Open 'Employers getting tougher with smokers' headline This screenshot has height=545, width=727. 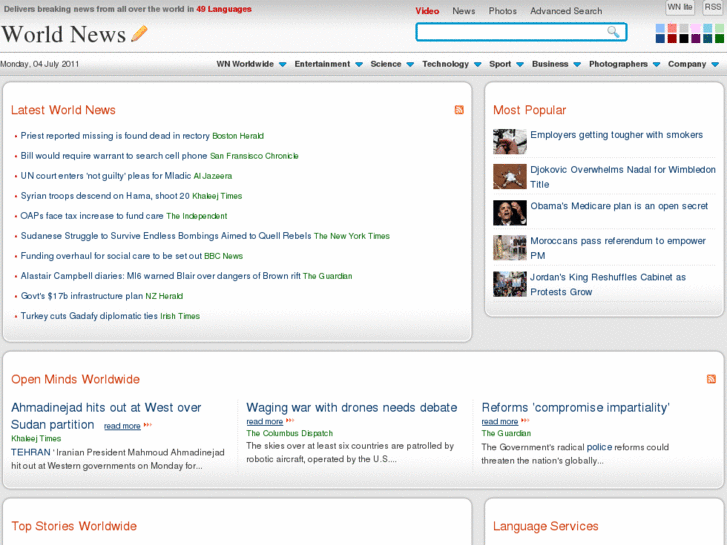[616, 135]
